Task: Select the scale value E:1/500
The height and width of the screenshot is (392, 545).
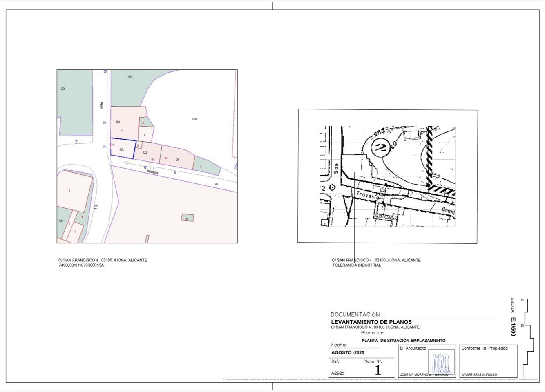Action: [x=513, y=327]
